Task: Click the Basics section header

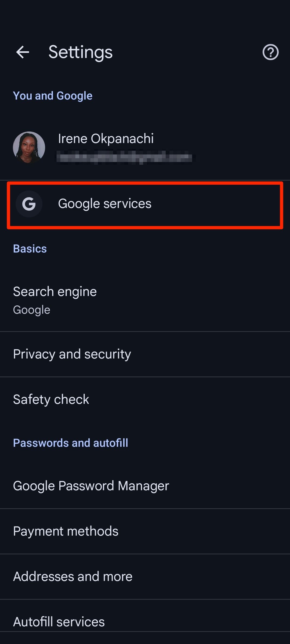Action: click(x=30, y=248)
